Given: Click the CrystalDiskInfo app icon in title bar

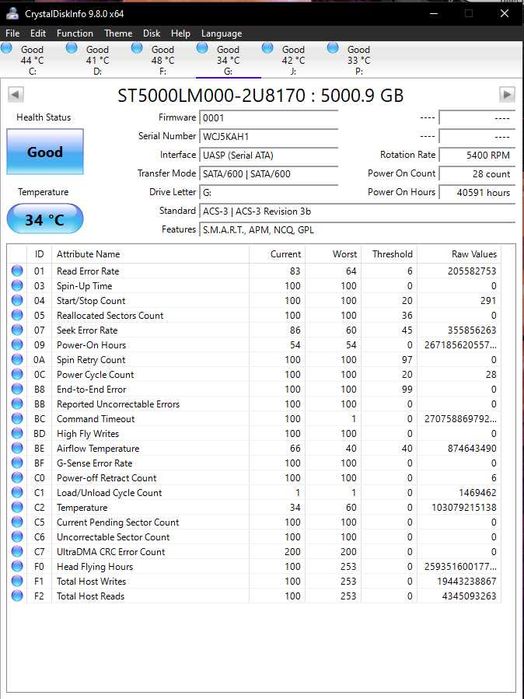Looking at the screenshot, I should (x=12, y=13).
